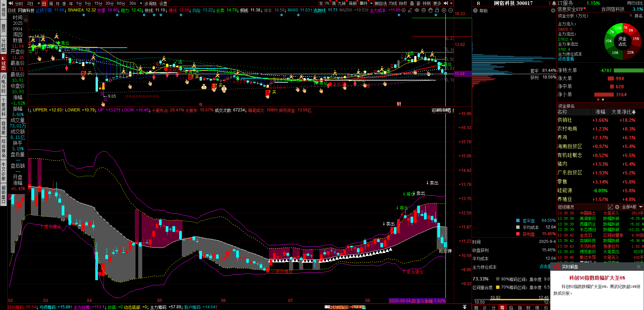Click the 九转 indicator toggle

click(342, 3)
